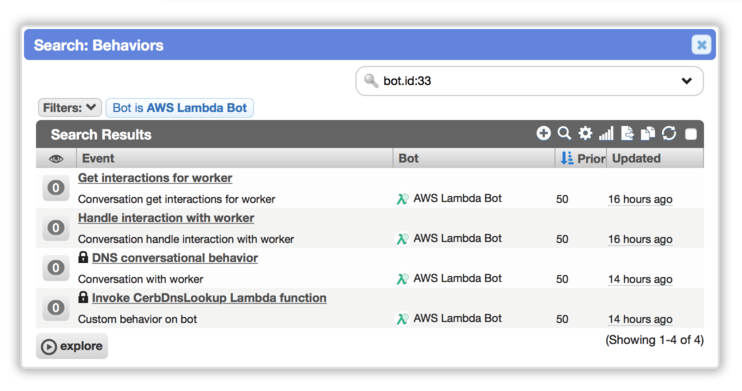Click the bar chart subtotals icon
Screen dimensions: 742x391
[x=606, y=133]
